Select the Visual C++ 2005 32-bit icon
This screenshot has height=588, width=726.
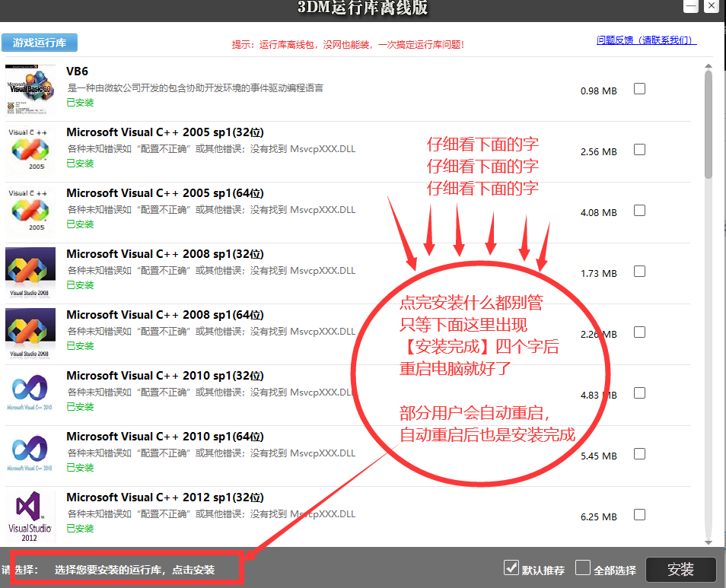[x=29, y=149]
